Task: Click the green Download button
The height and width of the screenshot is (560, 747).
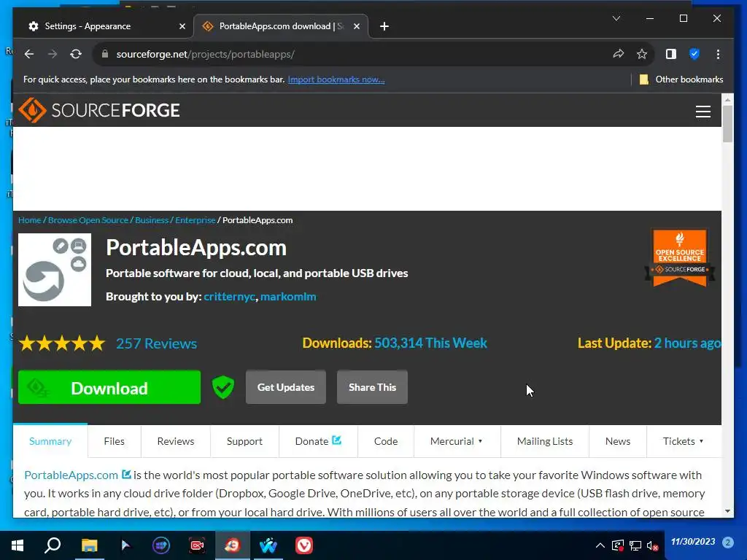Action: click(109, 387)
